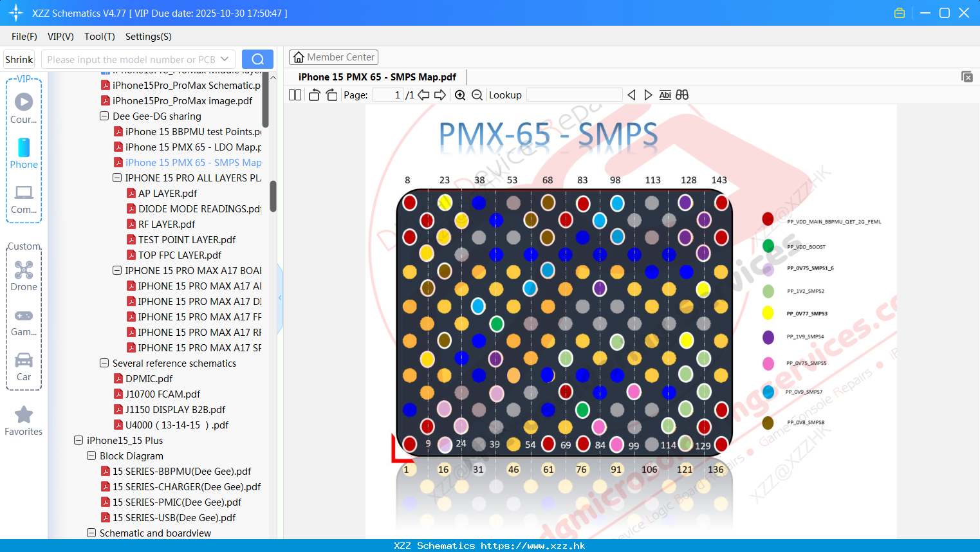Click the Shrink button
The image size is (980, 552).
(x=19, y=59)
